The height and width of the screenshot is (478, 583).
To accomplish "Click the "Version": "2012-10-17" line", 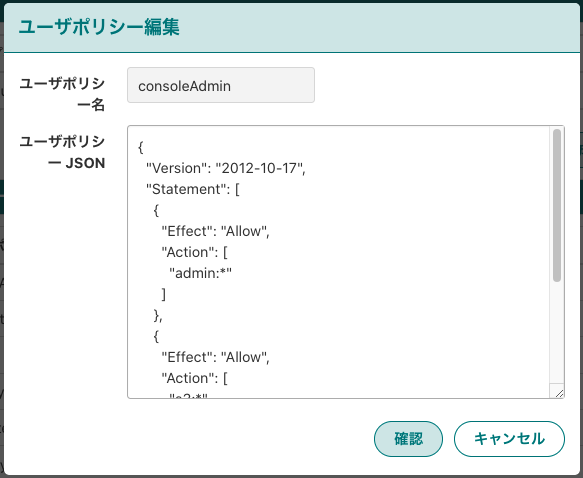I will coord(226,168).
